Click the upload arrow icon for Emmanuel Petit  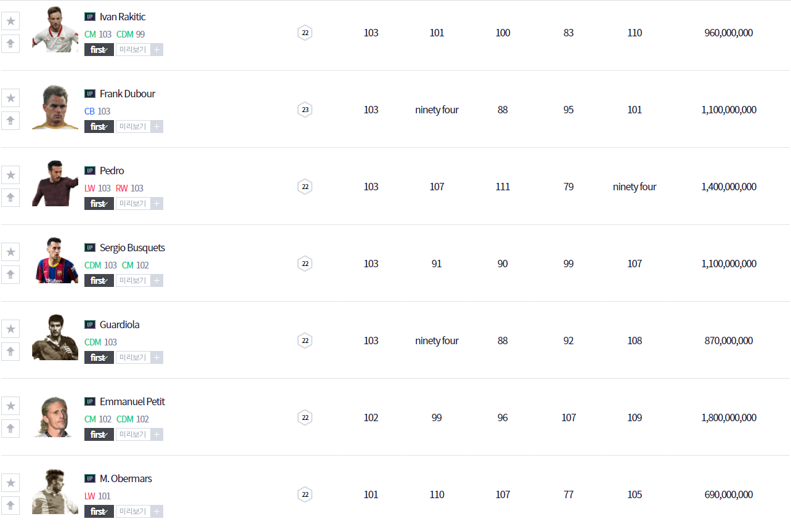click(x=10, y=429)
